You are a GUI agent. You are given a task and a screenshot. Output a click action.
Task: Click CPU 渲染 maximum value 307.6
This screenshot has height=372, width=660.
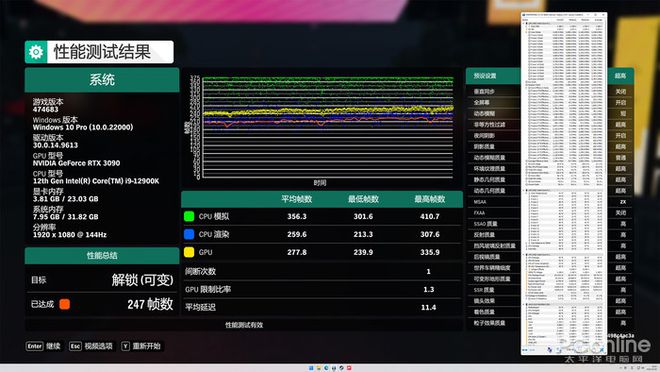(x=430, y=234)
